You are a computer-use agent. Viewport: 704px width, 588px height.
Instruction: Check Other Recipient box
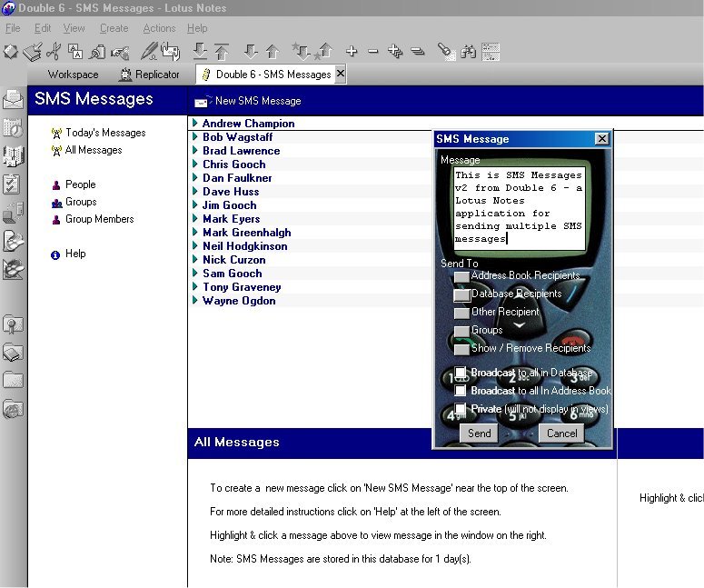(461, 313)
